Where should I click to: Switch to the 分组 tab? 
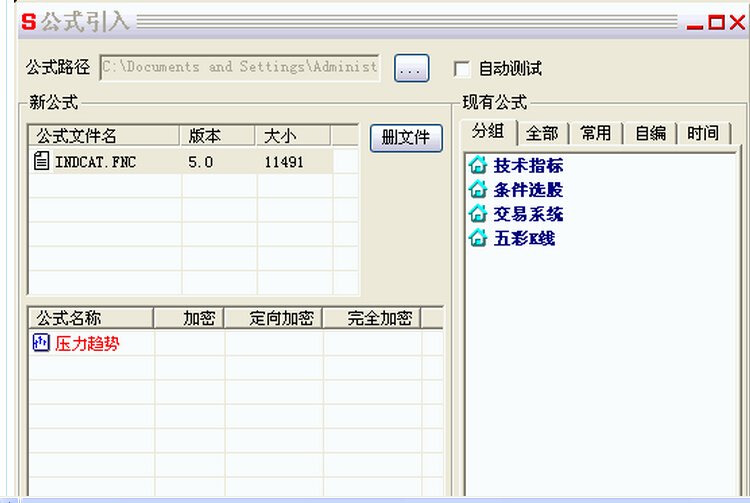point(488,131)
